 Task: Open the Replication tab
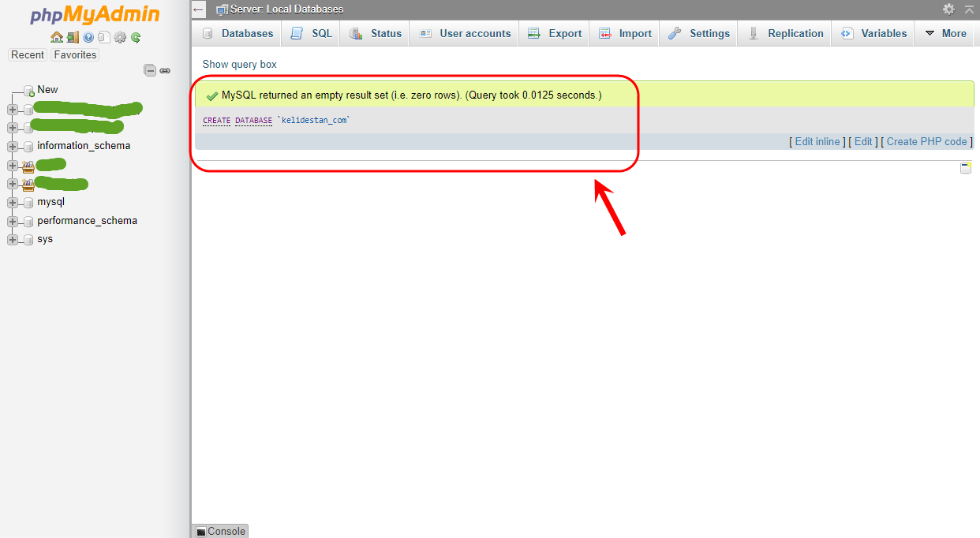(x=785, y=33)
